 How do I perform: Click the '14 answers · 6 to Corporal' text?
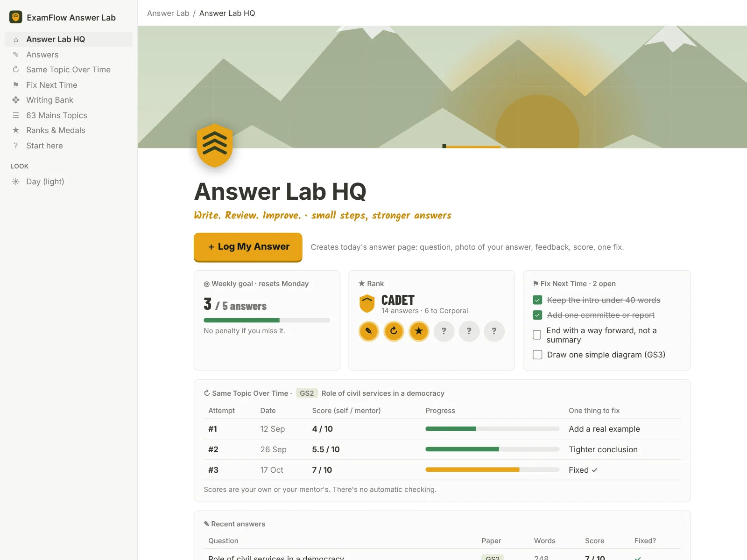pyautogui.click(x=424, y=311)
